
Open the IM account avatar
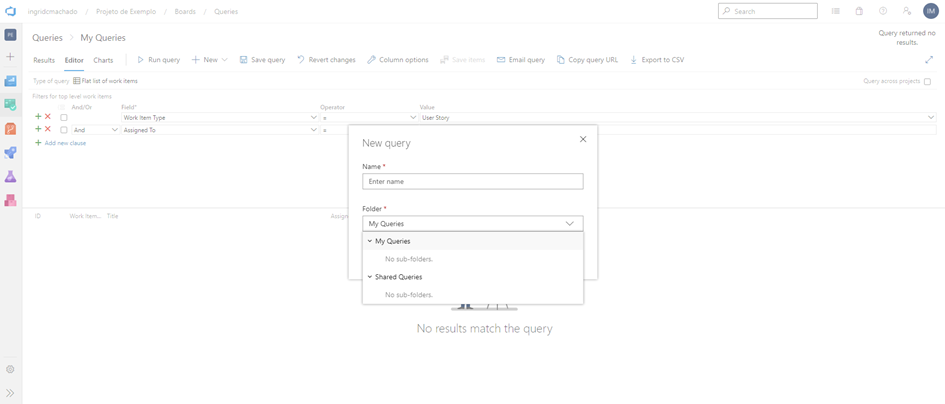click(x=931, y=11)
